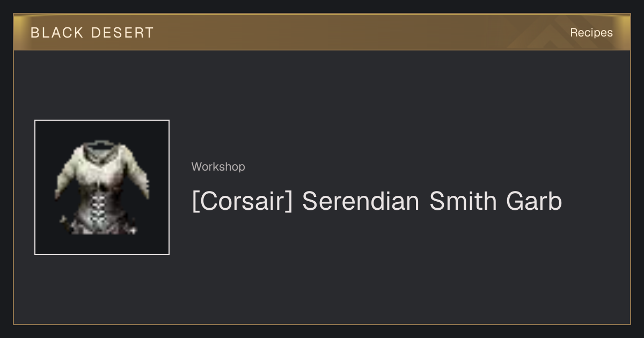
Task: Go to the BLACK DESERT home title
Action: click(x=92, y=33)
